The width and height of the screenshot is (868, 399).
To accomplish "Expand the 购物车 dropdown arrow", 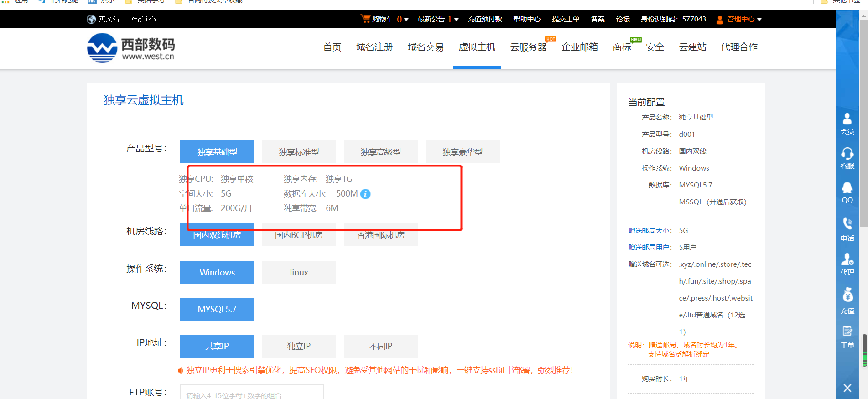I will click(x=406, y=19).
